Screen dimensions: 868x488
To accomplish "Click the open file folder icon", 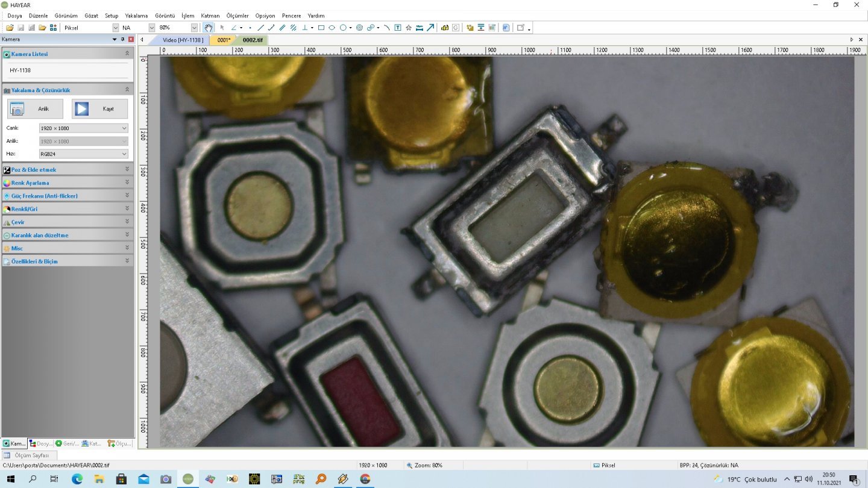I will (10, 28).
